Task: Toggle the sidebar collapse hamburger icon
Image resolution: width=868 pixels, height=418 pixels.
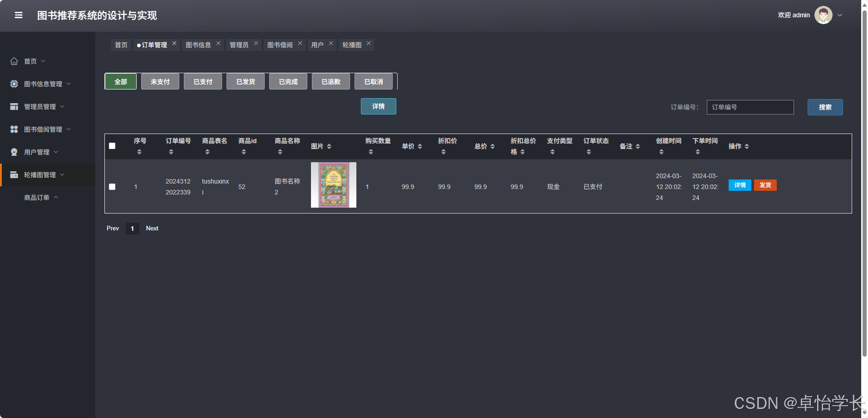Action: (x=19, y=15)
